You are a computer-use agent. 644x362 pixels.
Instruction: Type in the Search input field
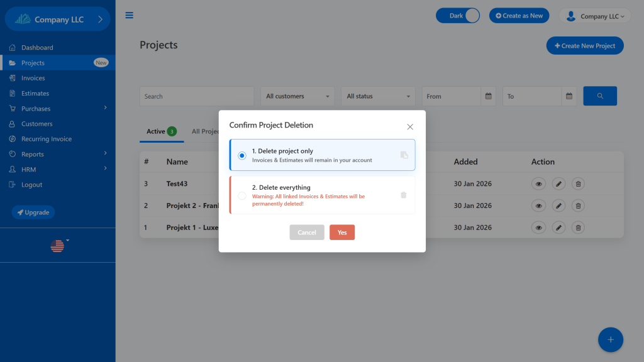pyautogui.click(x=196, y=96)
